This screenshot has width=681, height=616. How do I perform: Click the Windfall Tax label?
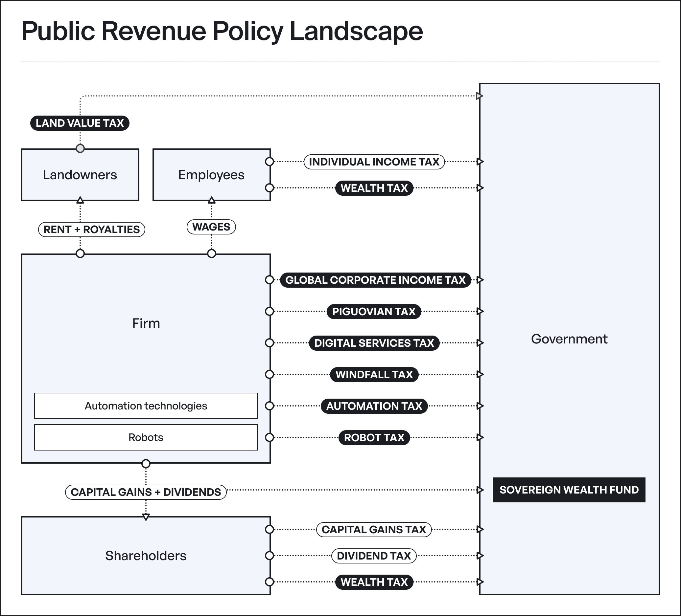[374, 375]
